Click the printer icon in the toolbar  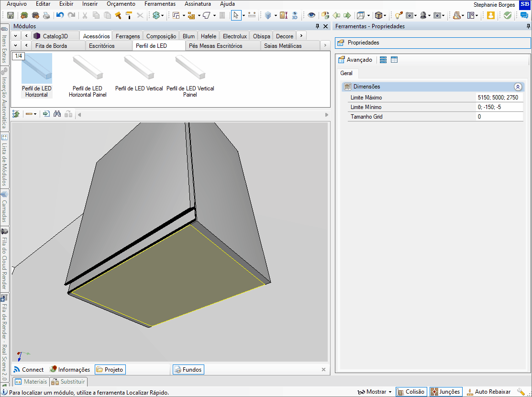pos(46,15)
